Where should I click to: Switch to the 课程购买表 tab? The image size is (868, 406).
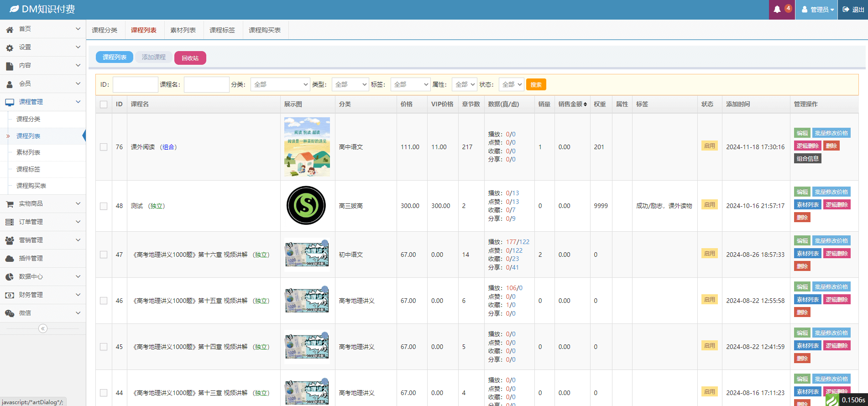[x=265, y=30]
